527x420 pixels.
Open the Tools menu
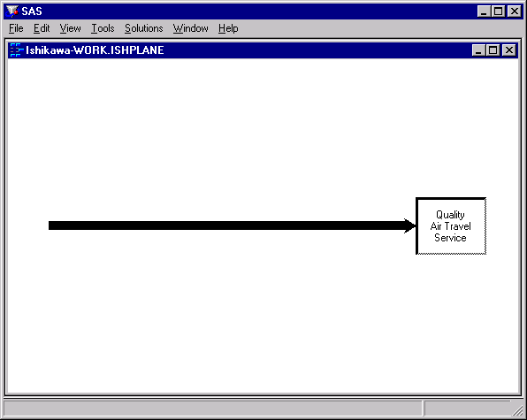[103, 28]
